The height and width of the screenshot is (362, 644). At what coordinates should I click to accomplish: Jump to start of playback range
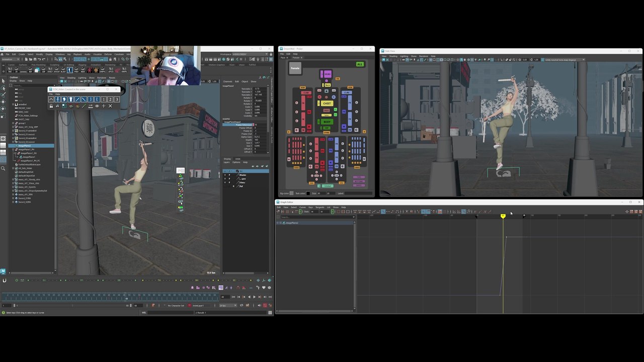tap(233, 297)
